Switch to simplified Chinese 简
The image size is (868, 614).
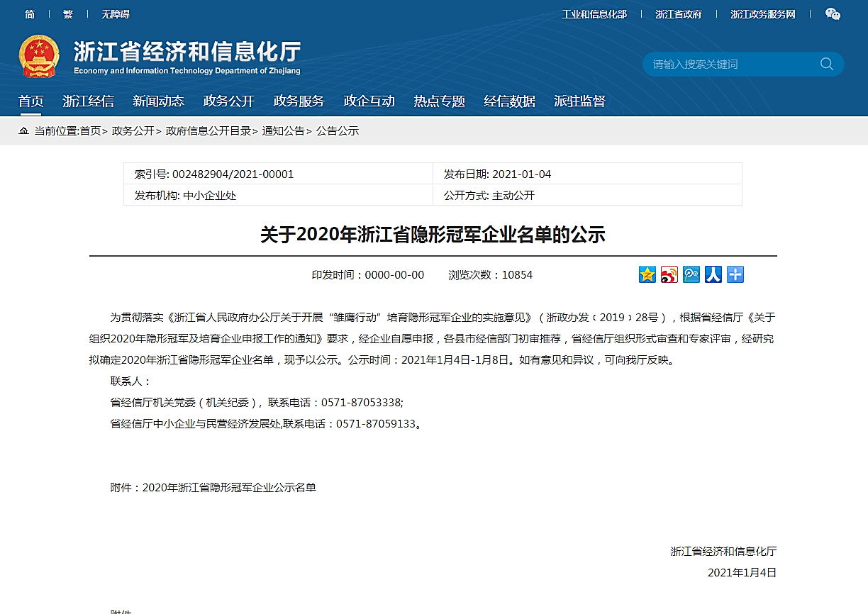[x=29, y=14]
